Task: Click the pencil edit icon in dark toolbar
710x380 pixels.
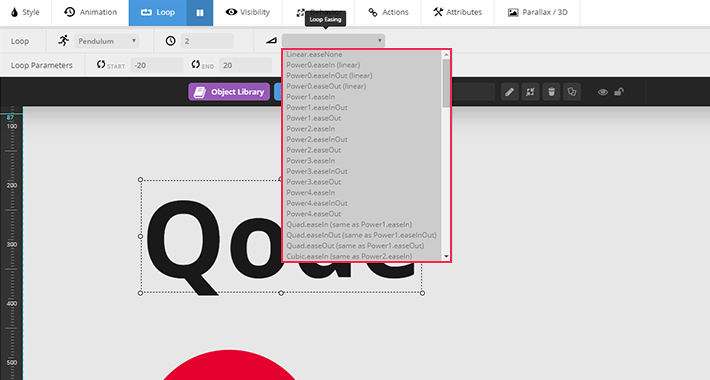Action: pyautogui.click(x=509, y=92)
